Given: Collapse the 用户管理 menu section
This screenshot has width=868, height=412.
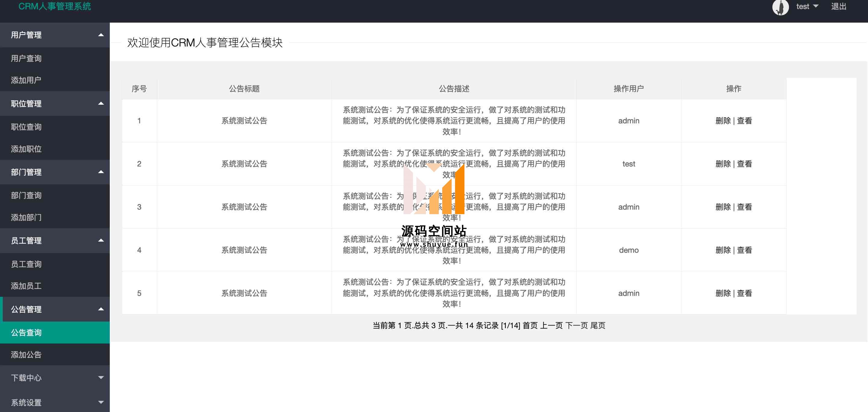Looking at the screenshot, I should pyautogui.click(x=55, y=35).
